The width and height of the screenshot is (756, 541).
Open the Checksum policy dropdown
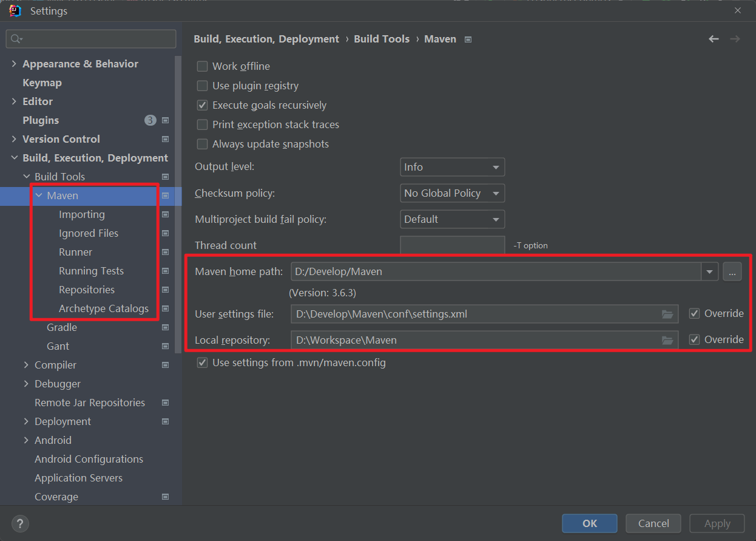[452, 193]
